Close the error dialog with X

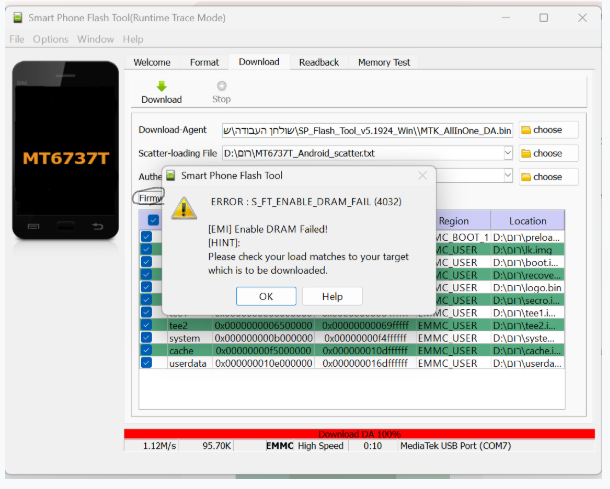(422, 175)
